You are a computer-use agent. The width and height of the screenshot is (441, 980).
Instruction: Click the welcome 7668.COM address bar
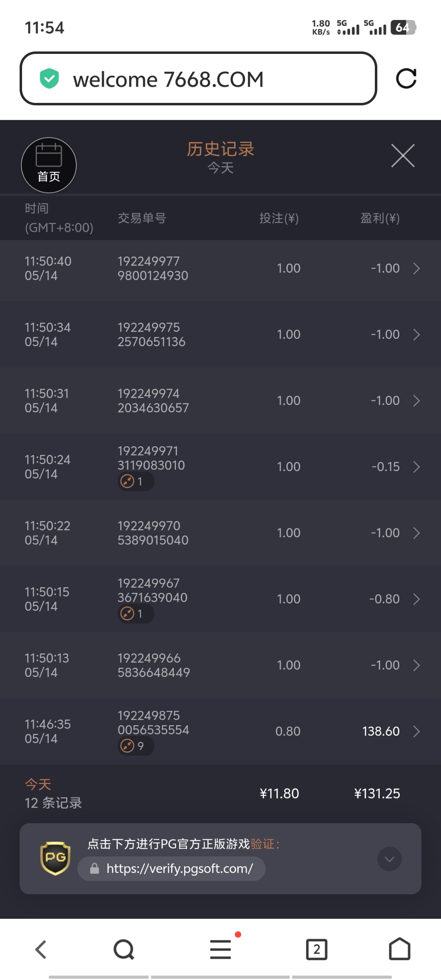[x=198, y=78]
